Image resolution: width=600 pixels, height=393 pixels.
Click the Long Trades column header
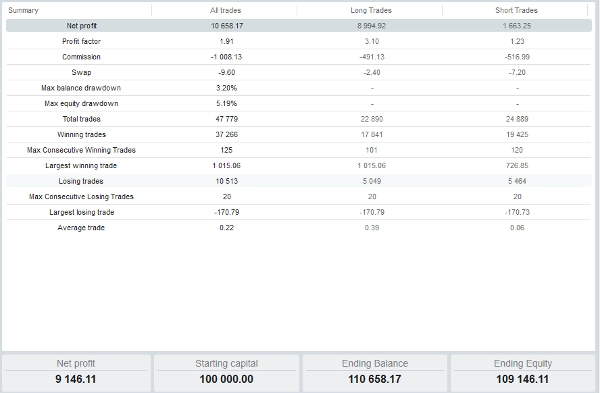coord(371,10)
